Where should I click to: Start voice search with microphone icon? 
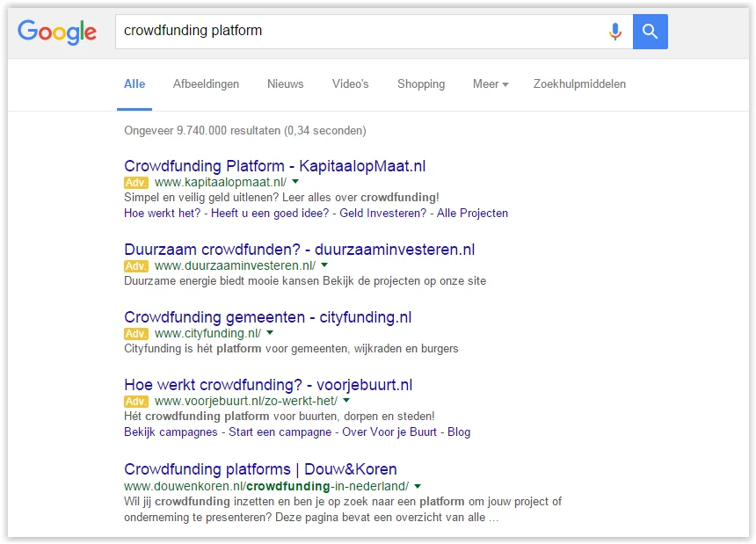614,32
